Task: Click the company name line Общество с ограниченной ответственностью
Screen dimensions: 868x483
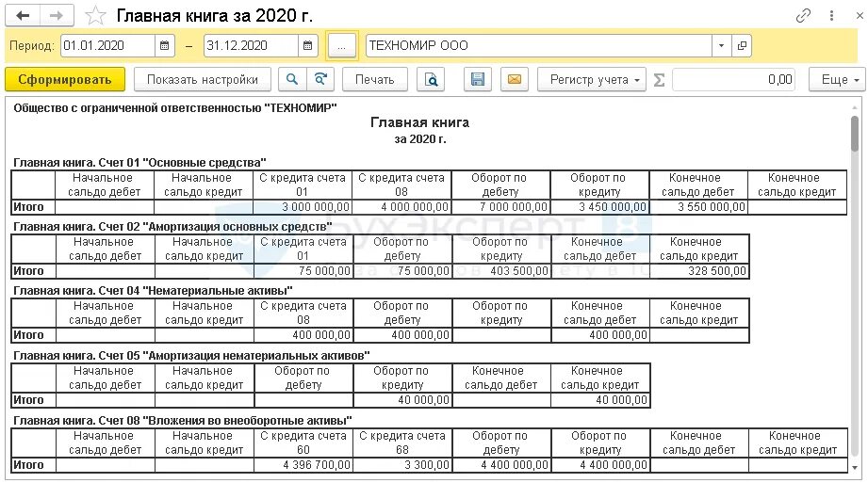Action: [175, 108]
